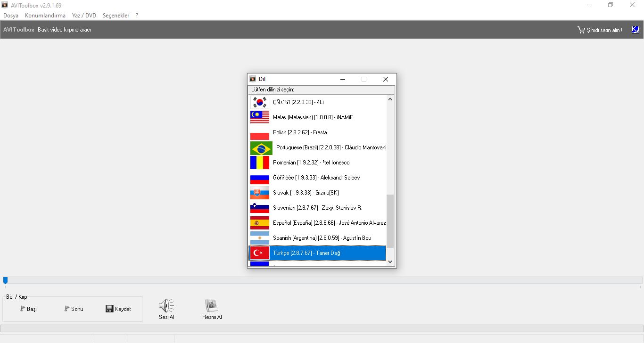644x343 pixels.
Task: Restore down the AVIToolbox main window
Action: [611, 5]
